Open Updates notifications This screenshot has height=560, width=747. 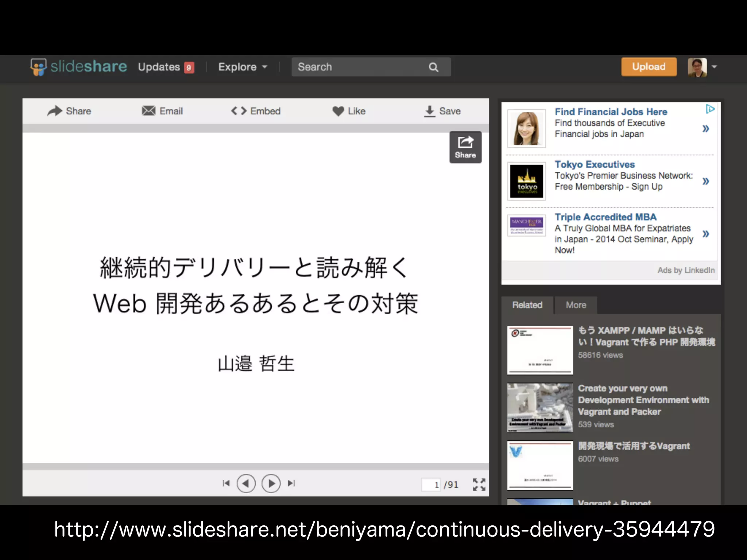(x=159, y=67)
